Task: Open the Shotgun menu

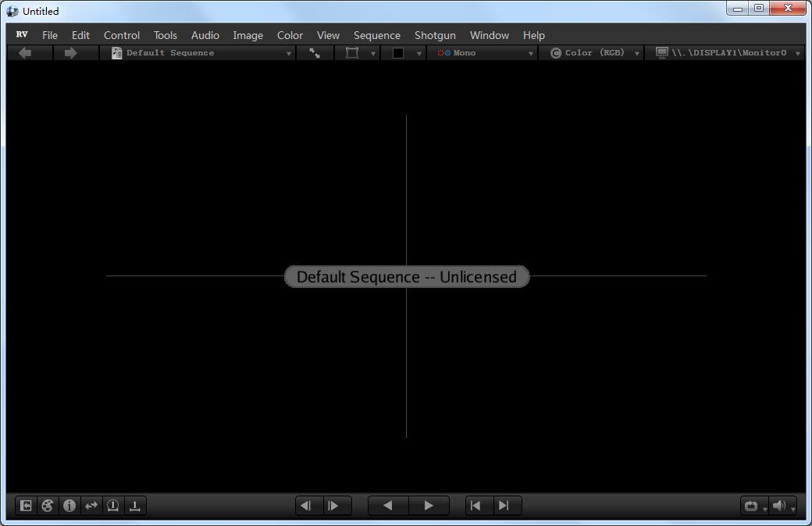Action: click(435, 35)
